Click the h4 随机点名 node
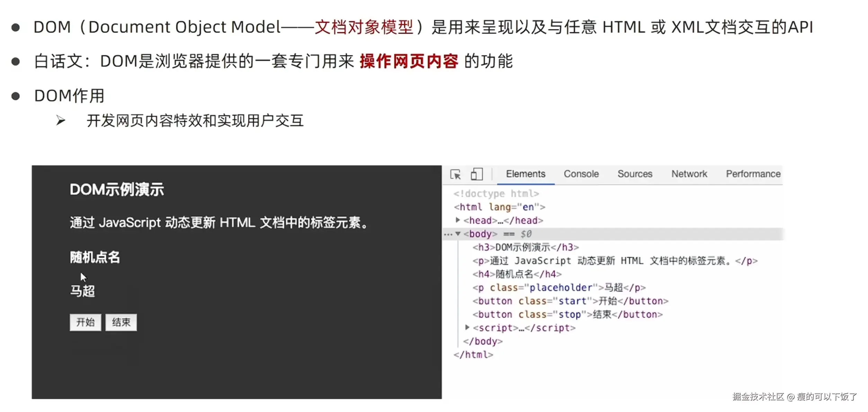 (517, 275)
